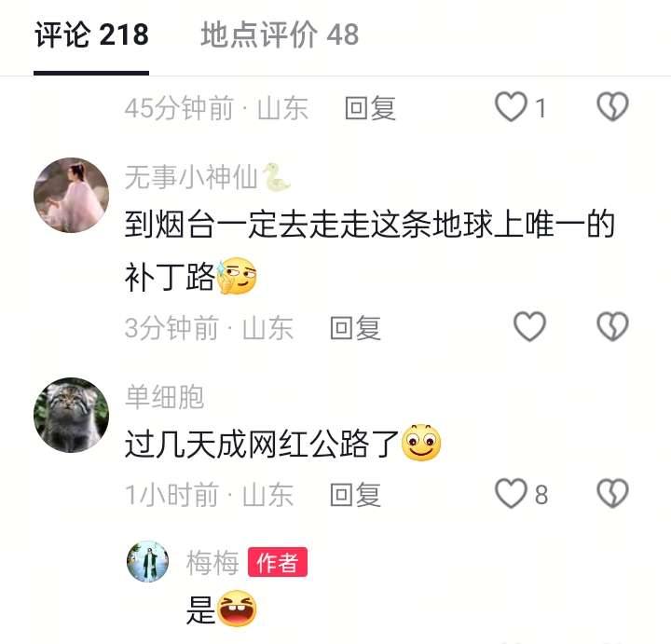Reply to 单细胞's 1小时前 comment
This screenshot has height=644, width=671.
click(355, 495)
